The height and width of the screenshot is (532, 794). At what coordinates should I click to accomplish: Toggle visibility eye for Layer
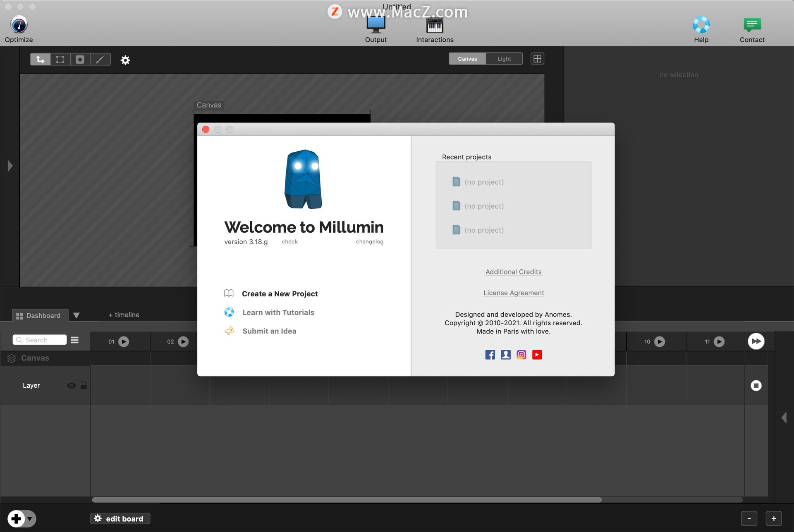(71, 386)
